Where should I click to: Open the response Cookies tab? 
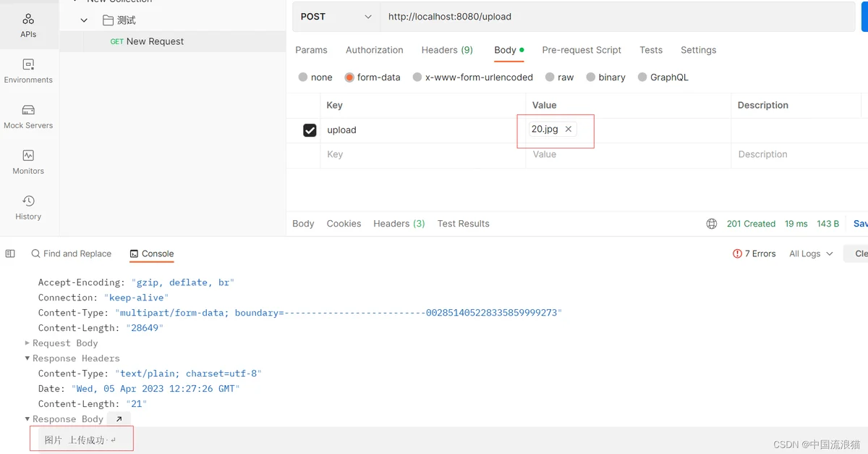344,224
